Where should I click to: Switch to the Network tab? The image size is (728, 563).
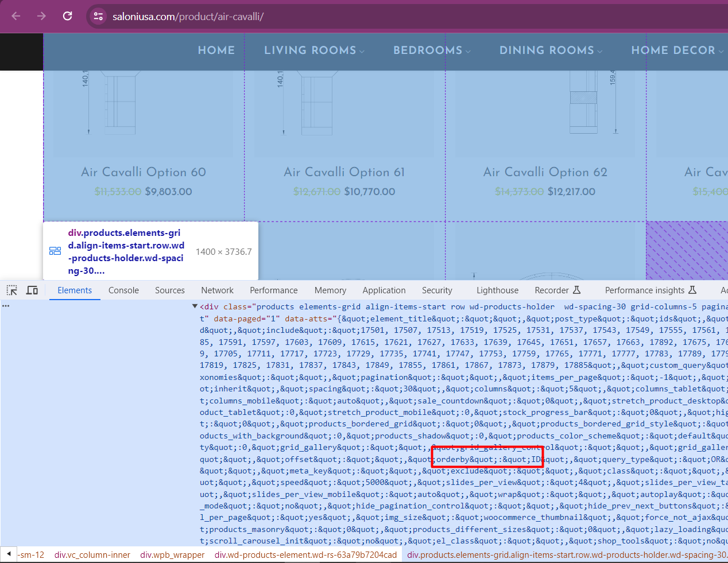coord(217,290)
